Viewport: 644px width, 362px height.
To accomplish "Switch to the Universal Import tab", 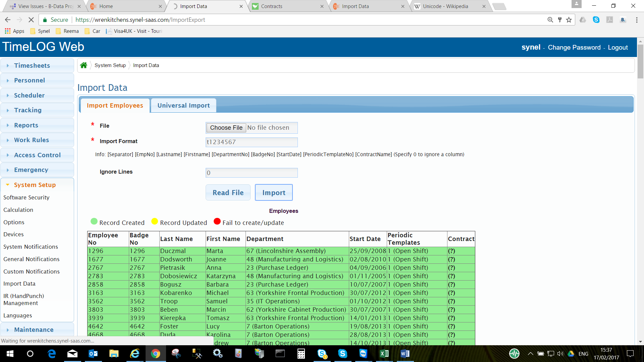I will [183, 106].
